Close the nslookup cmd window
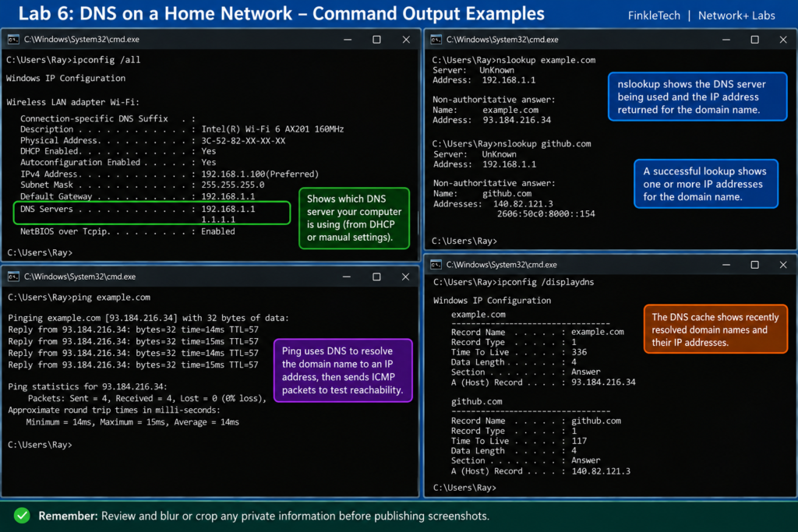798x532 pixels. [783, 39]
